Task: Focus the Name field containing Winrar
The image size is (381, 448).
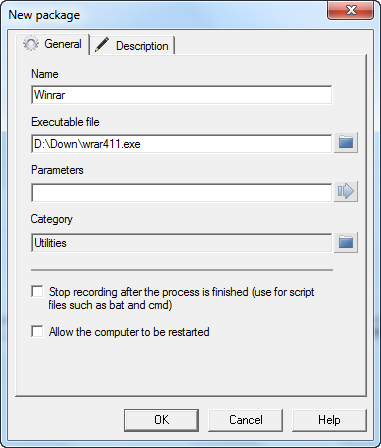Action: pos(182,95)
